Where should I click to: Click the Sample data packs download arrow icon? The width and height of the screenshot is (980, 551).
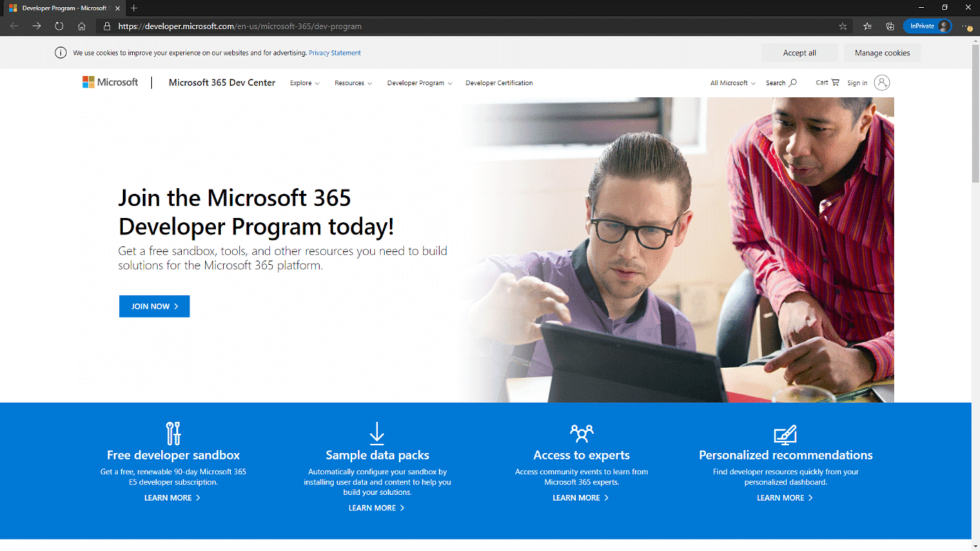tap(376, 433)
